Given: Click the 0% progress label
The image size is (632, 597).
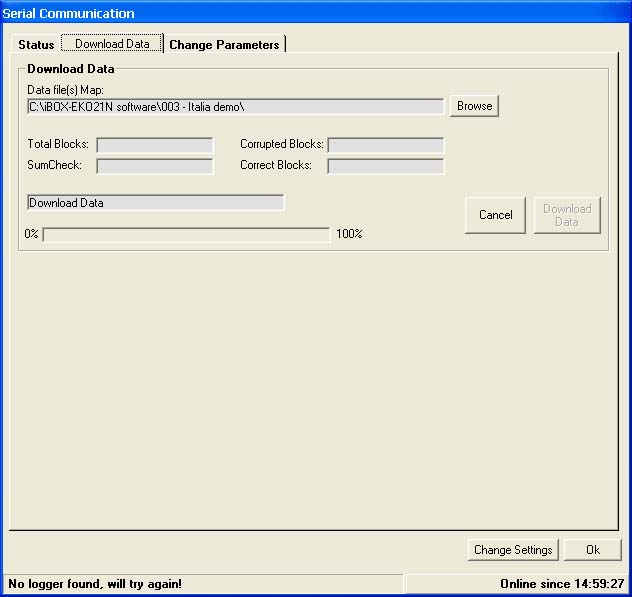Looking at the screenshot, I should (x=32, y=234).
